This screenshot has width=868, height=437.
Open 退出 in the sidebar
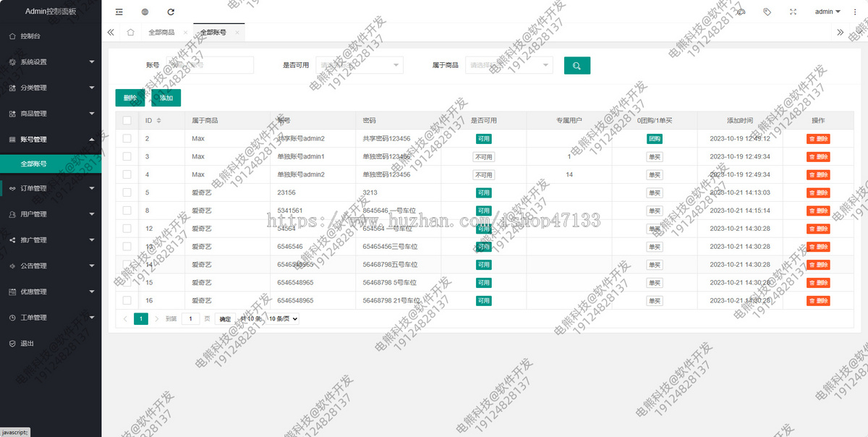point(51,343)
